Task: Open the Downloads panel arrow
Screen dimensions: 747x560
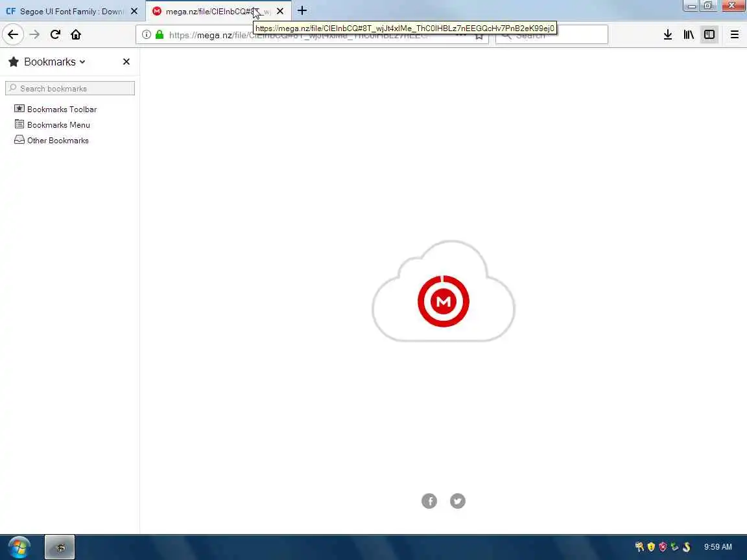Action: tap(668, 34)
